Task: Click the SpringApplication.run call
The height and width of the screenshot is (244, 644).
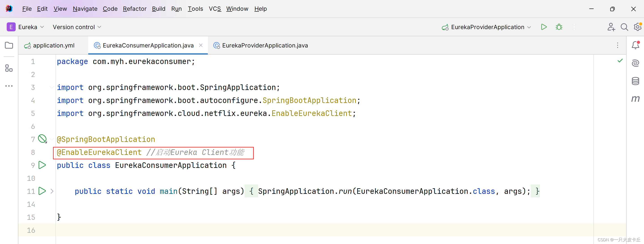Action: point(305,191)
